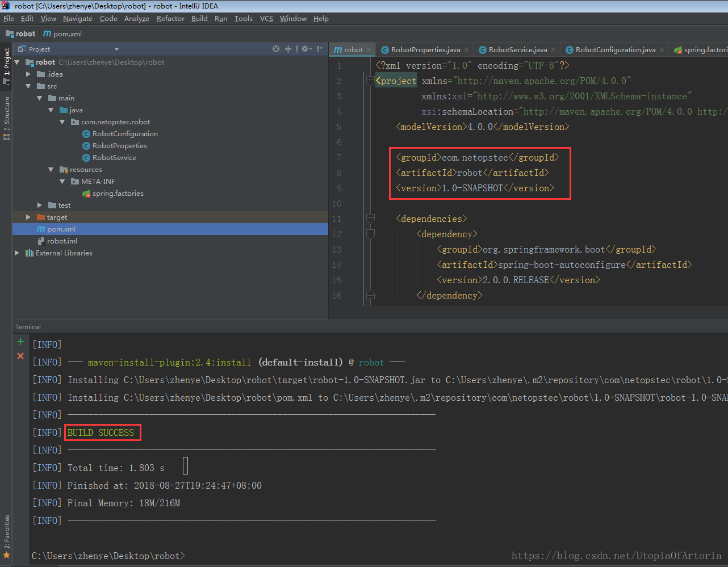728x567 pixels.
Task: Open the Navigate menu
Action: [x=78, y=19]
